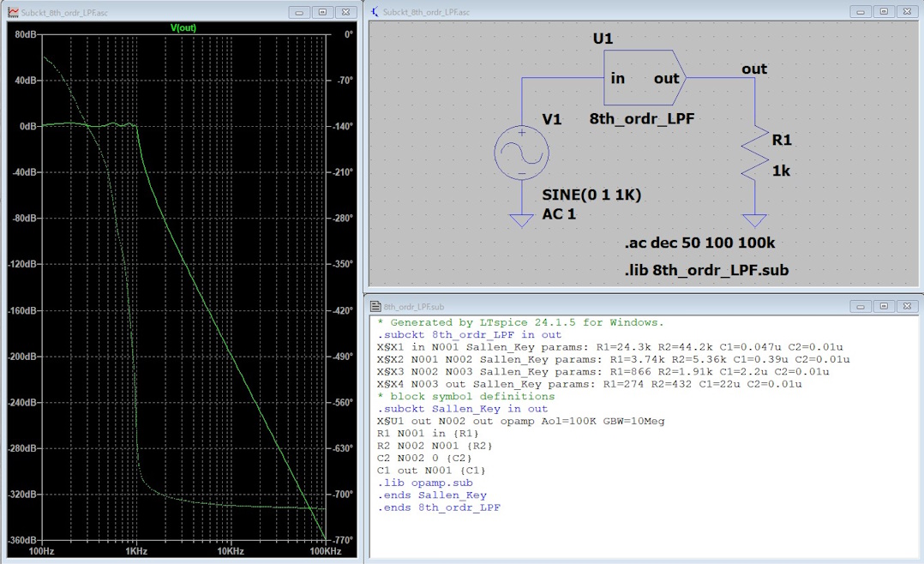Select the R1 resistor symbol
Image resolution: width=924 pixels, height=564 pixels.
tap(754, 153)
